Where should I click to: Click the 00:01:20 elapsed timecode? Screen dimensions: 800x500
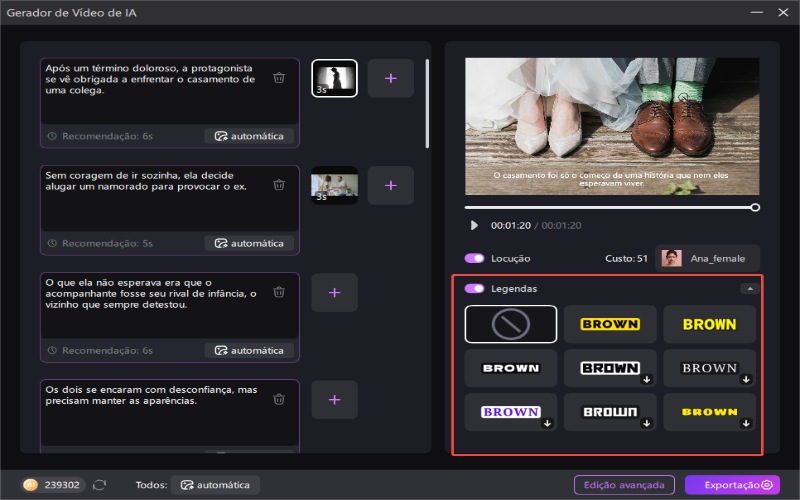(x=511, y=226)
